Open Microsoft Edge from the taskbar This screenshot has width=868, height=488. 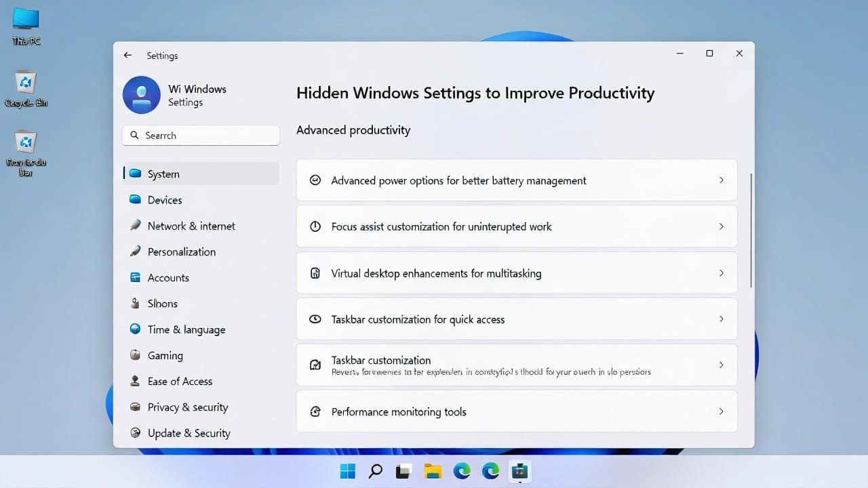coord(462,470)
